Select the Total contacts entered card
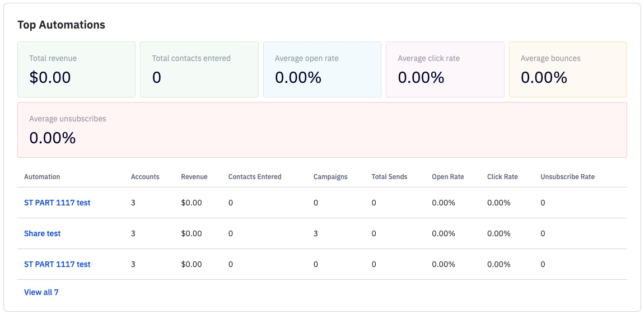This screenshot has height=314, width=644. click(199, 69)
